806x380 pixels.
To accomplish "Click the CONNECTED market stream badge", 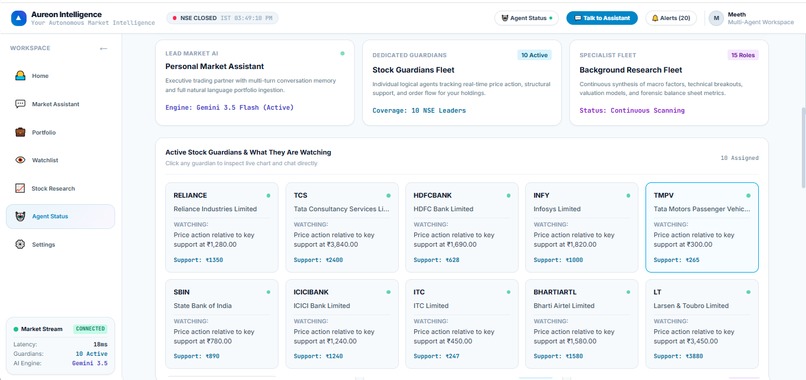I will pos(90,329).
